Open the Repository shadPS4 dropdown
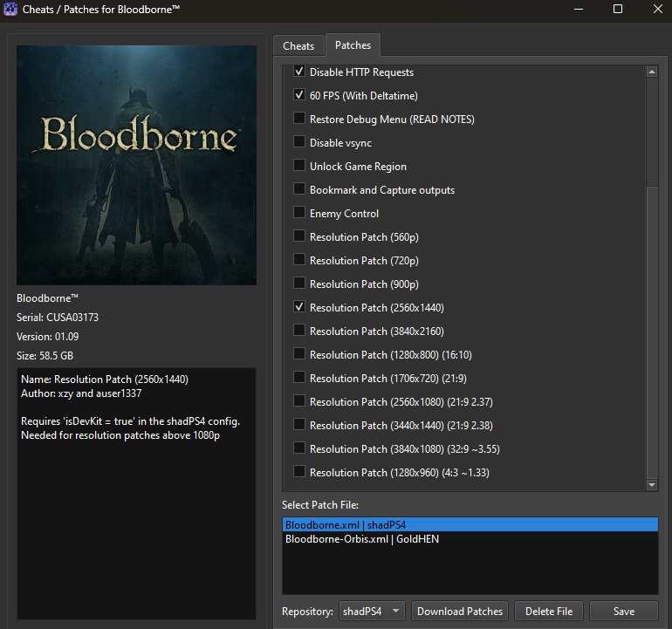 click(x=372, y=611)
